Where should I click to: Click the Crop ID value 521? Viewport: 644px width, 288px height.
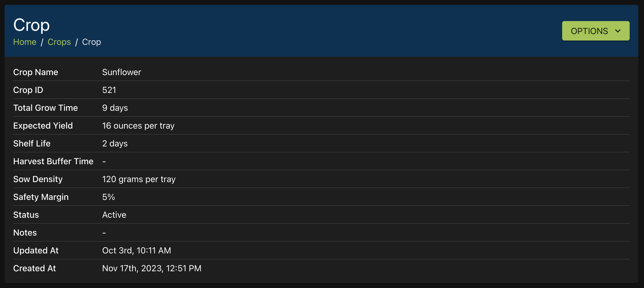(109, 90)
